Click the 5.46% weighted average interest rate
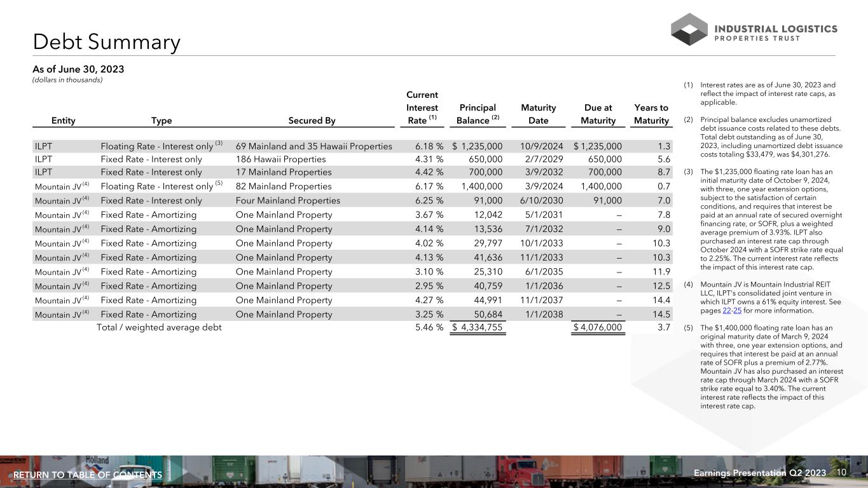Image resolution: width=868 pixels, height=488 pixels. click(424, 328)
